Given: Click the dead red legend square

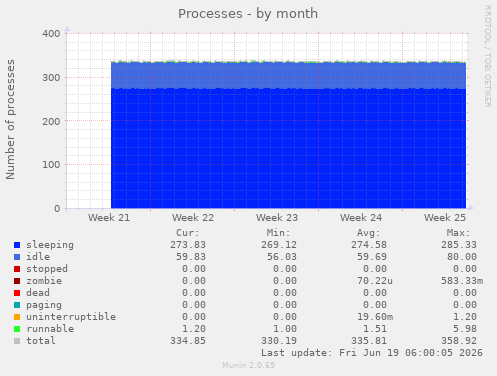Looking at the screenshot, I should click(17, 293).
